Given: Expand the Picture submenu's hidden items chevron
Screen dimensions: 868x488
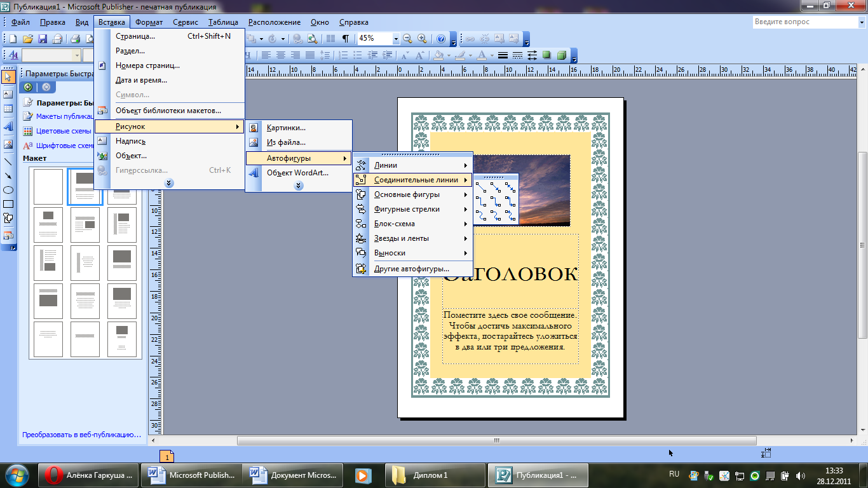Looking at the screenshot, I should coord(299,186).
